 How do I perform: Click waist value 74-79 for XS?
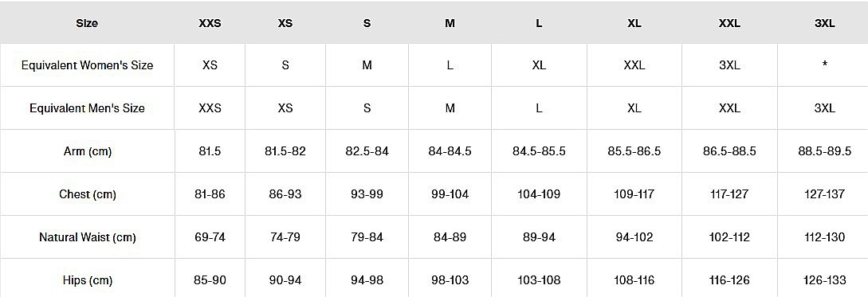285,238
